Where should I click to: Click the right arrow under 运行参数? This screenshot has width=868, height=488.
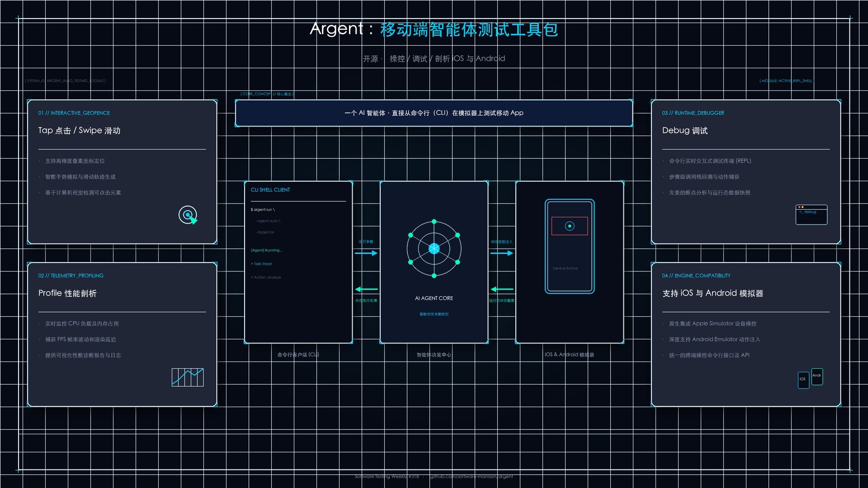point(366,253)
